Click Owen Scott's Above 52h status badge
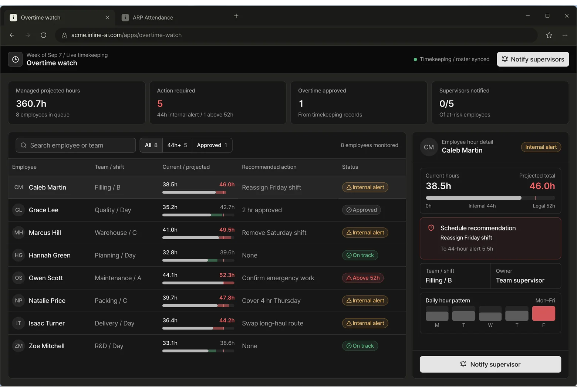 363,278
